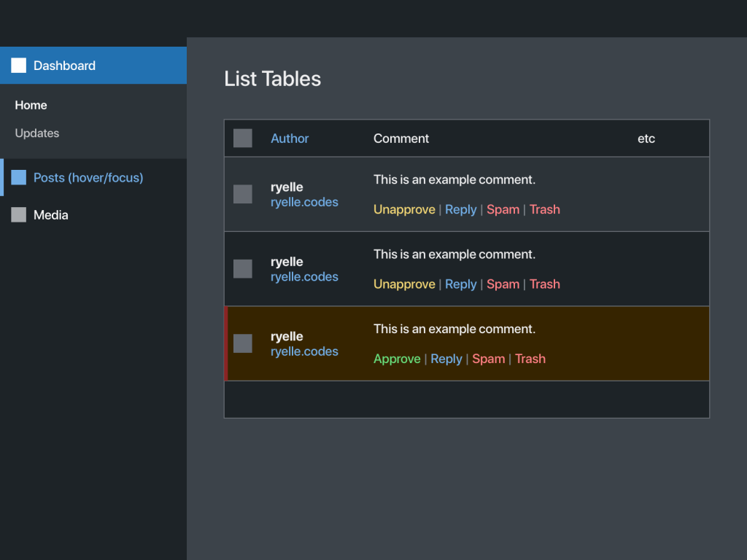The image size is (747, 560).
Task: Open ryelle.codes link in highlighted pending row
Action: [304, 351]
